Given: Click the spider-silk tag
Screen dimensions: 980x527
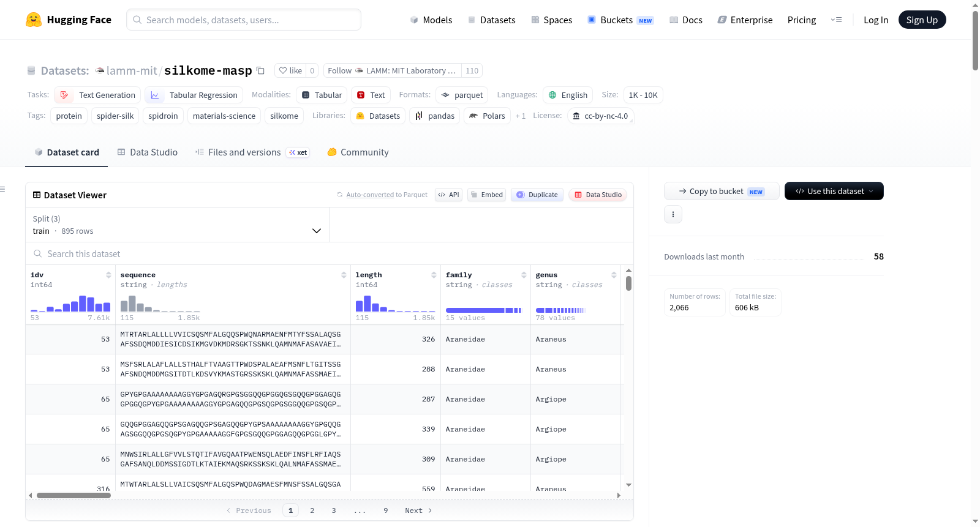Looking at the screenshot, I should 115,116.
